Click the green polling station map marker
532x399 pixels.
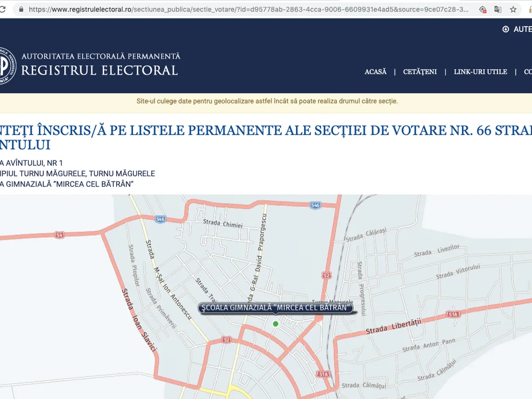click(275, 324)
